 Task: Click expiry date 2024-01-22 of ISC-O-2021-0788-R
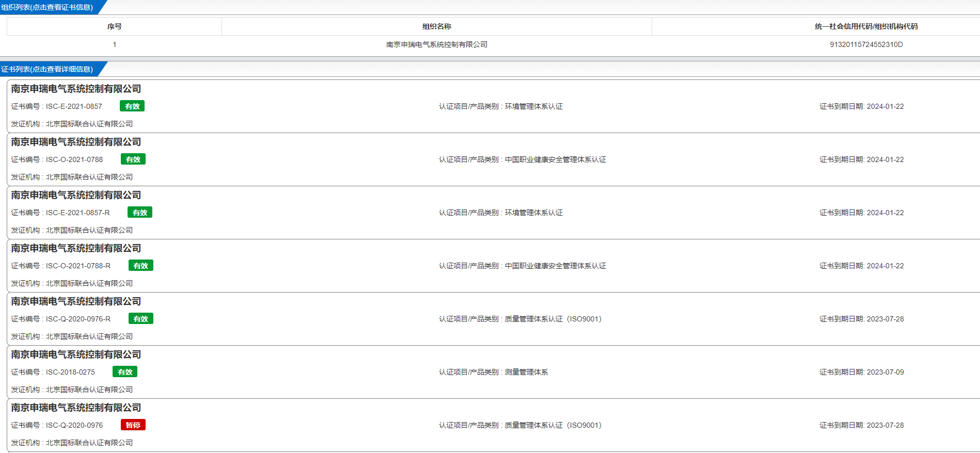pyautogui.click(x=885, y=266)
